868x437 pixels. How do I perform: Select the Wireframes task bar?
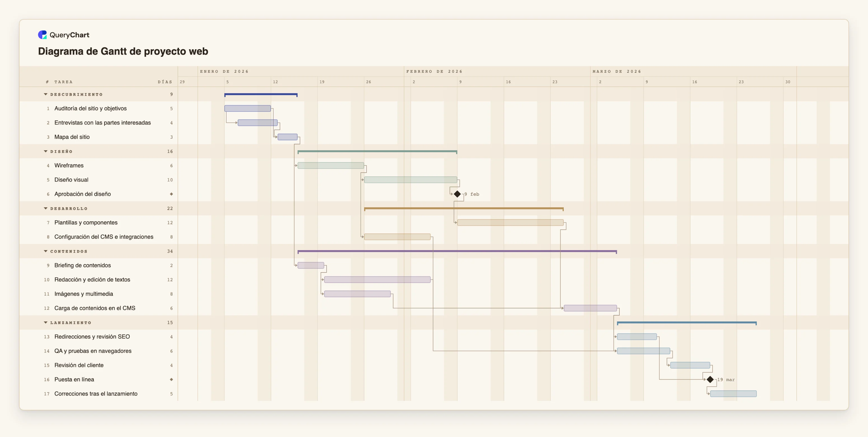331,166
